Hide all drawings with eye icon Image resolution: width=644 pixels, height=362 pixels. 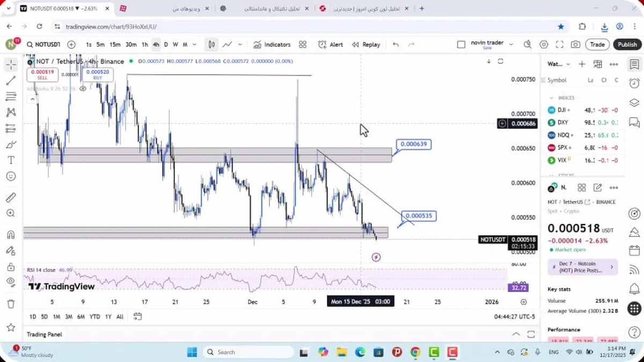tap(11, 283)
